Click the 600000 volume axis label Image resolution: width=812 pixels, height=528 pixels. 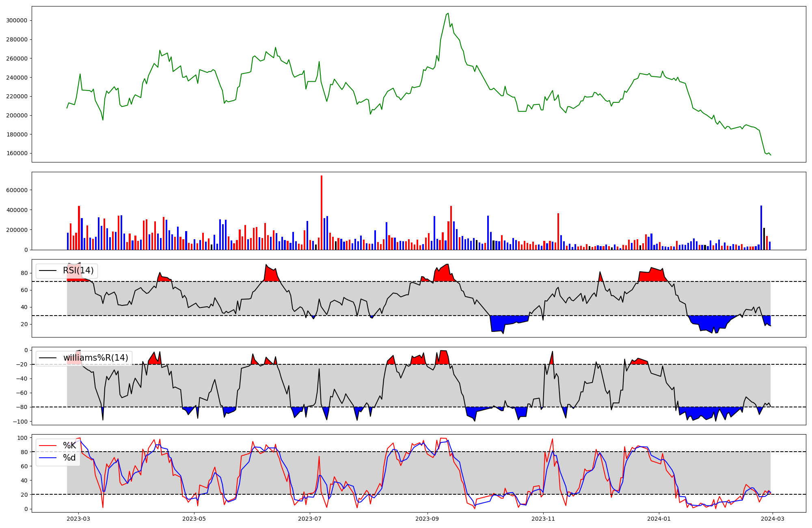coord(17,190)
